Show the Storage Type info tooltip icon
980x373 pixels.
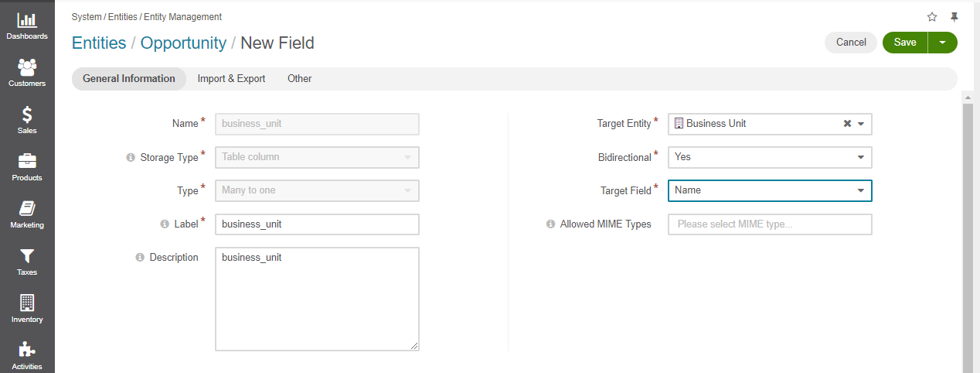[x=131, y=157]
